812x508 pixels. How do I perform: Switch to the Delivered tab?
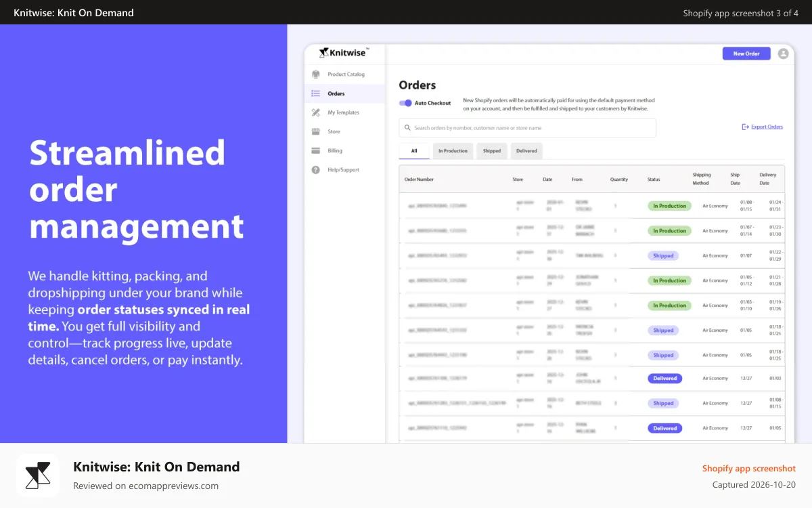[x=526, y=151]
